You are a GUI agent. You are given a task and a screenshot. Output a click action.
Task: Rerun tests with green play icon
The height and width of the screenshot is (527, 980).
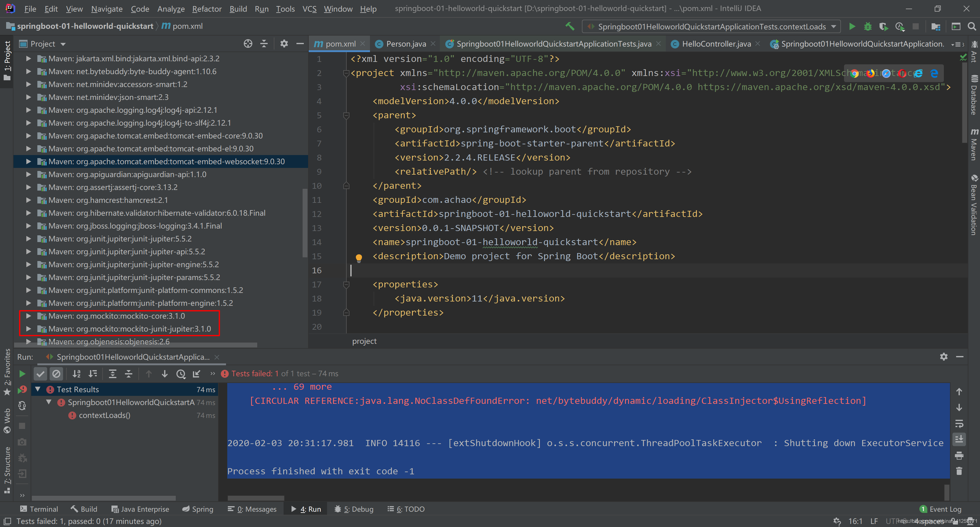[22, 374]
